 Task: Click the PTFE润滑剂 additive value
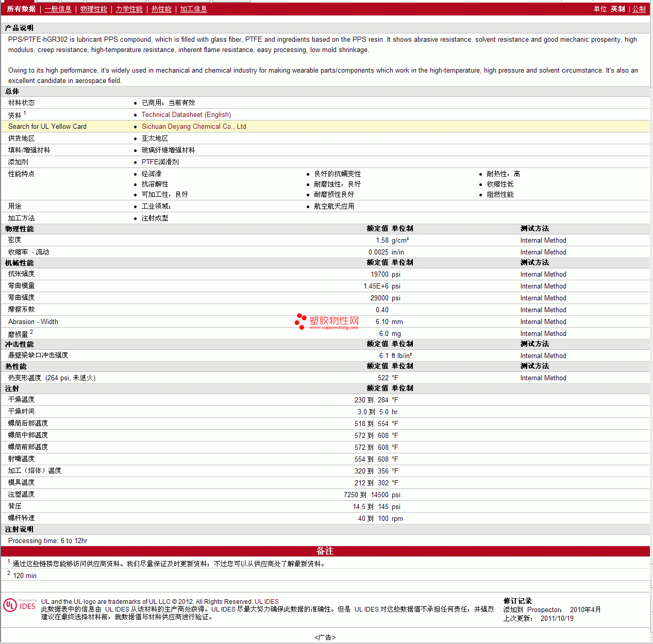pos(160,162)
